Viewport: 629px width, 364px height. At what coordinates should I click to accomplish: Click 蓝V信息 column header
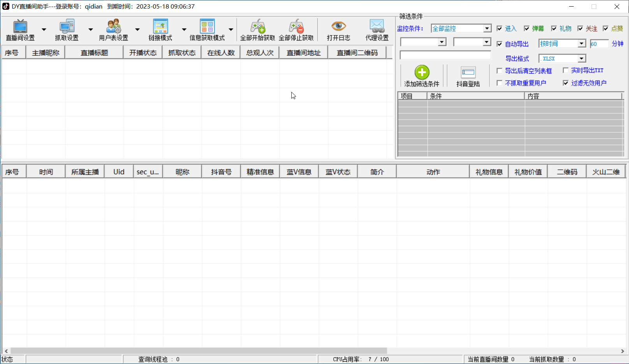(x=299, y=172)
